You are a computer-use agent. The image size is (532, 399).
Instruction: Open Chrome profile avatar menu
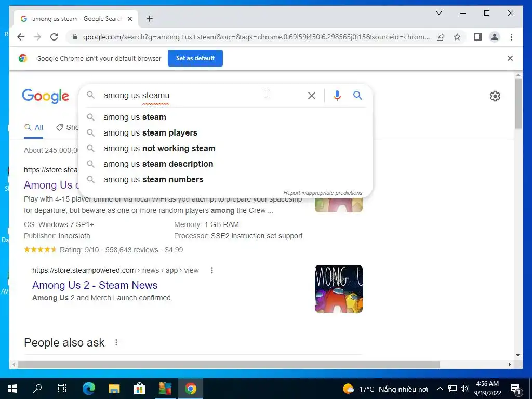pyautogui.click(x=495, y=37)
